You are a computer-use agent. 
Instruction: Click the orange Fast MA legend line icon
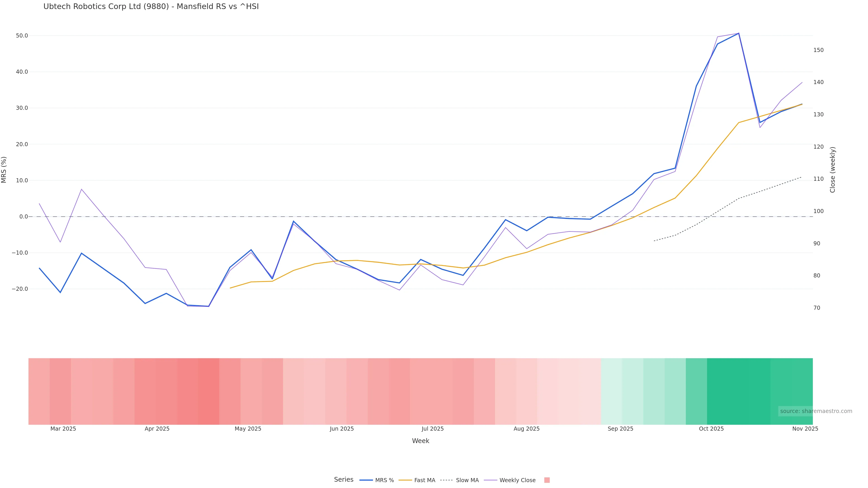tap(405, 480)
